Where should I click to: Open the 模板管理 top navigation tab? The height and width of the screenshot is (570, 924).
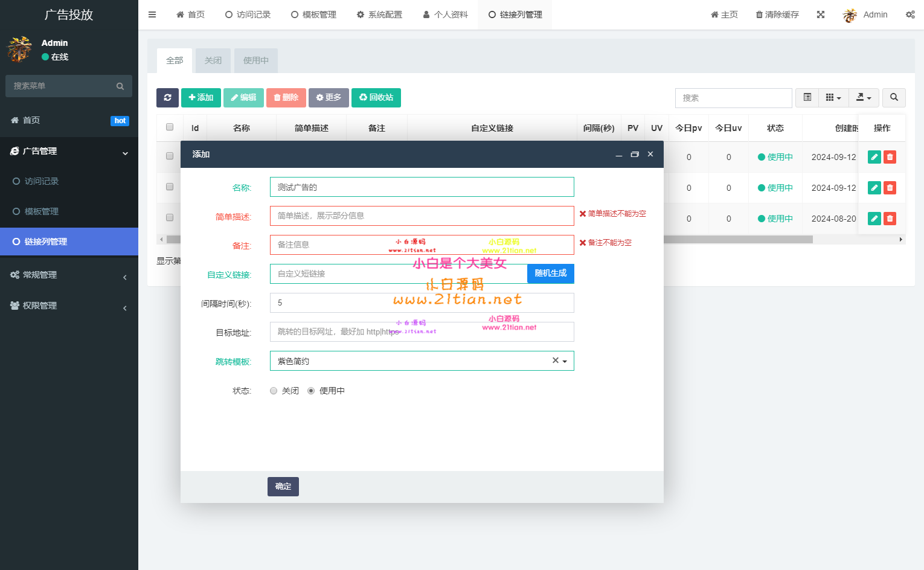coord(313,14)
